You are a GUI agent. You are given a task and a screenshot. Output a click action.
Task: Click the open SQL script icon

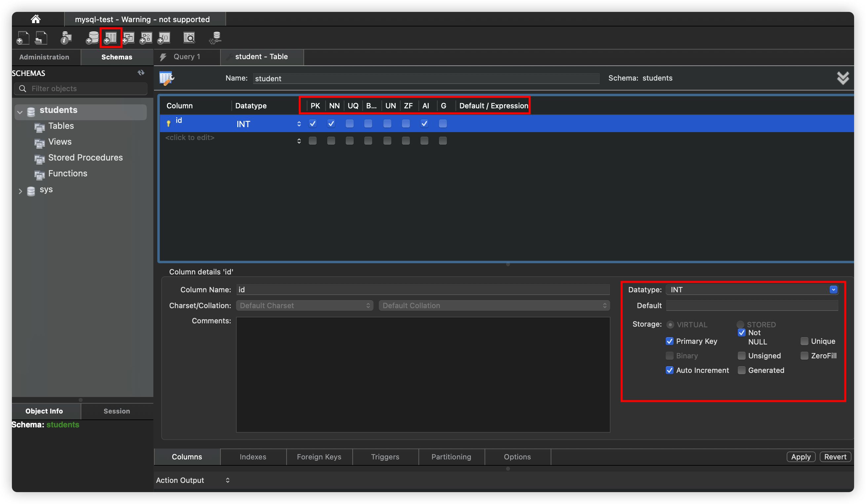[41, 38]
